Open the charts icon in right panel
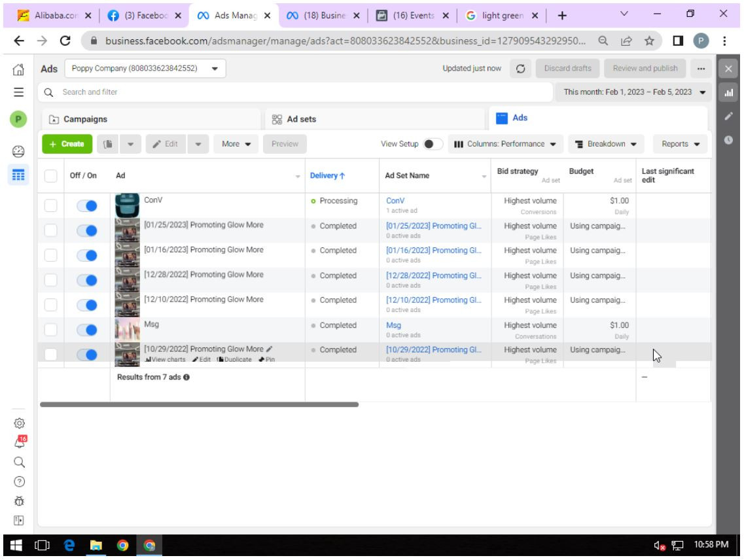This screenshot has height=560, width=744. (728, 92)
